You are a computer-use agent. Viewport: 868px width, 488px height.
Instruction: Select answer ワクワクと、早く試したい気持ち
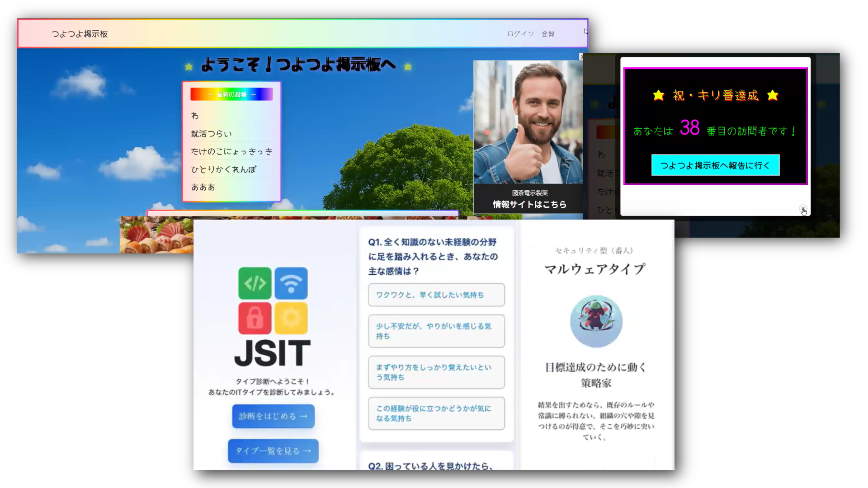pyautogui.click(x=436, y=295)
